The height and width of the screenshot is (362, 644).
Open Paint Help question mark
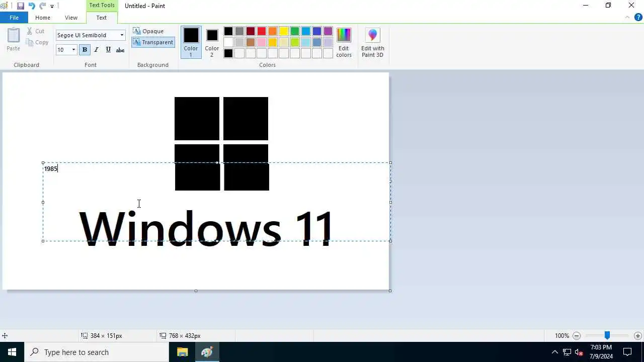click(x=638, y=18)
